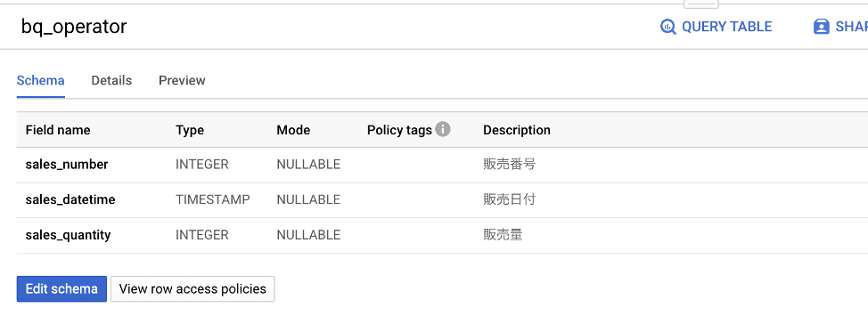The height and width of the screenshot is (324, 868).
Task: Click the Edit schema button
Action: point(61,288)
